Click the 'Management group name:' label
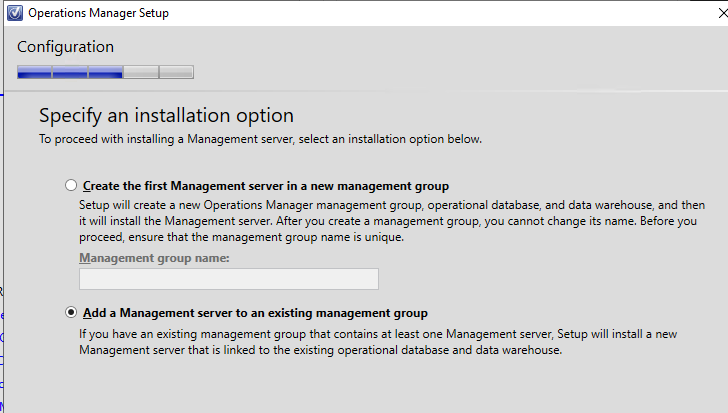728x413 pixels. point(154,258)
